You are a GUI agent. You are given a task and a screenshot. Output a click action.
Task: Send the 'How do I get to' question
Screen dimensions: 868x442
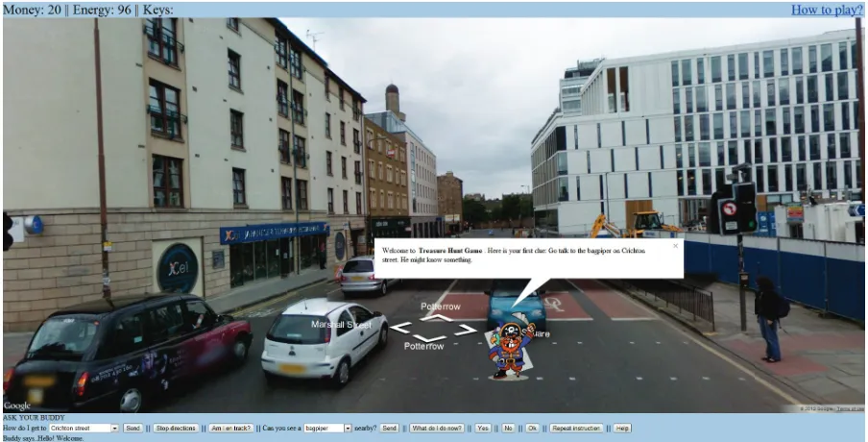pyautogui.click(x=133, y=429)
